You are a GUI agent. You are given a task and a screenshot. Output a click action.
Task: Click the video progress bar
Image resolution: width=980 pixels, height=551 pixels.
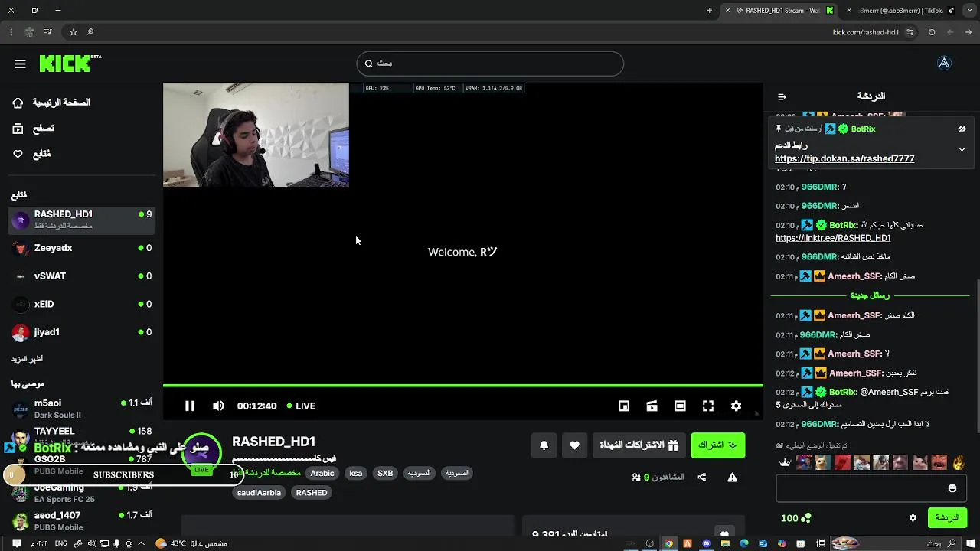pyautogui.click(x=462, y=386)
